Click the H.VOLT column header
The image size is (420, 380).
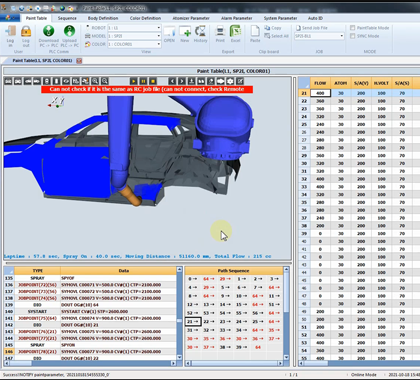tap(381, 83)
